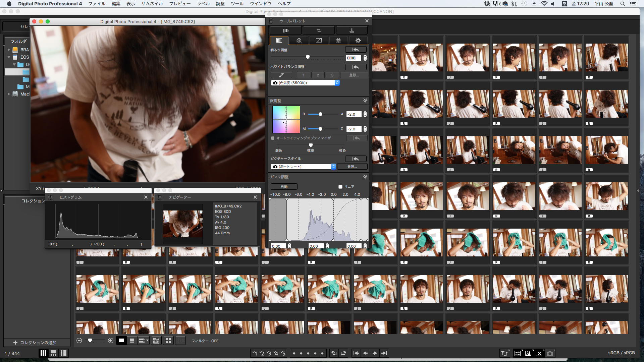
Task: Toggle the フィルター OFF control
Action: (205, 341)
